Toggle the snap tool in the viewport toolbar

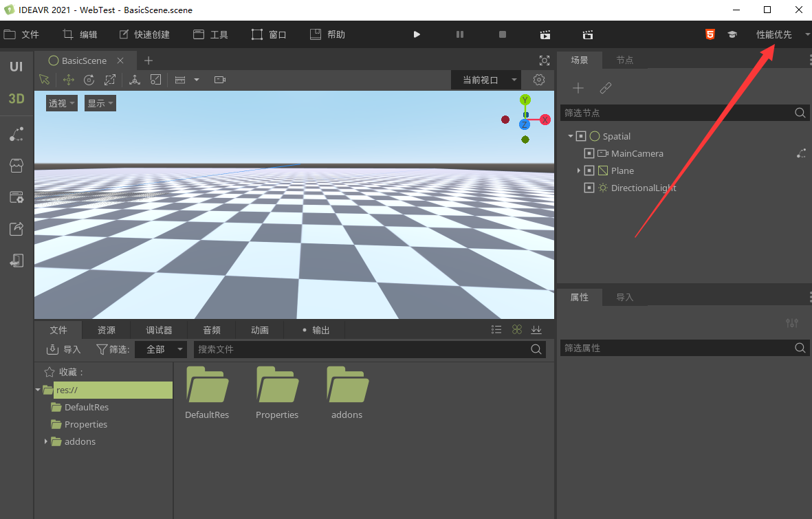[155, 80]
